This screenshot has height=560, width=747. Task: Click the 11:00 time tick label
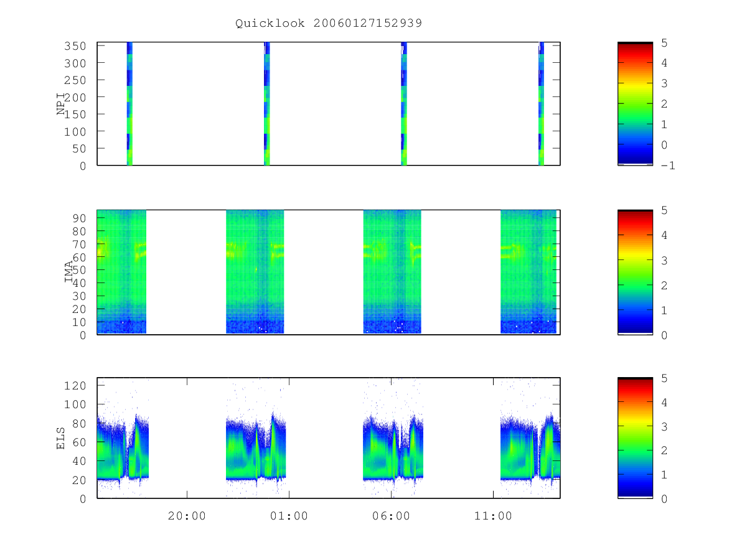[x=493, y=516]
